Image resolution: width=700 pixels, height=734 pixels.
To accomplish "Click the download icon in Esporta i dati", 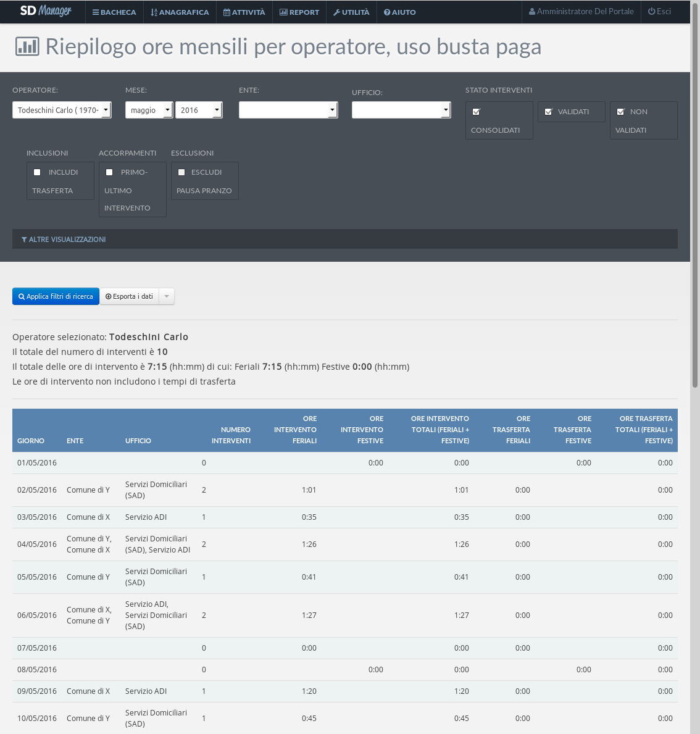I will pyautogui.click(x=109, y=297).
